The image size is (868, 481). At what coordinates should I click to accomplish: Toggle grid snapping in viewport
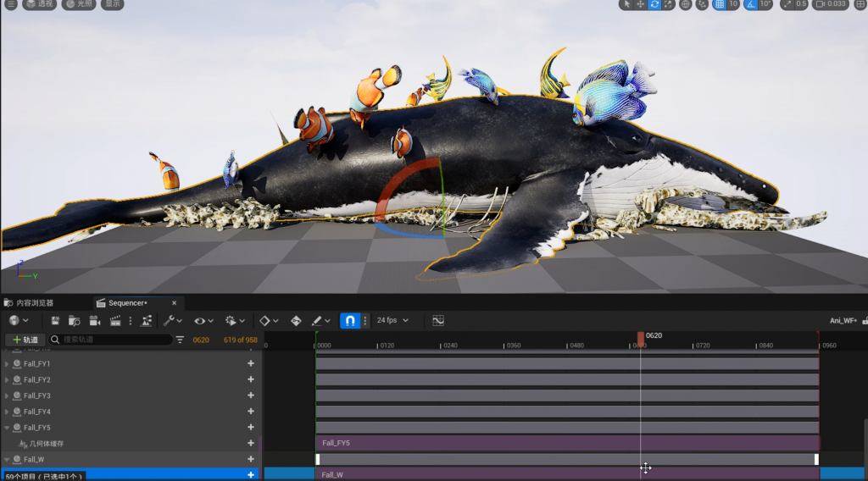coord(719,4)
